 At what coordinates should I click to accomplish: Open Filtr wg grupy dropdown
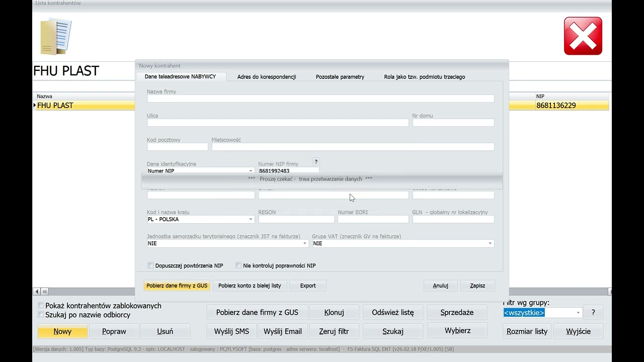(x=578, y=313)
